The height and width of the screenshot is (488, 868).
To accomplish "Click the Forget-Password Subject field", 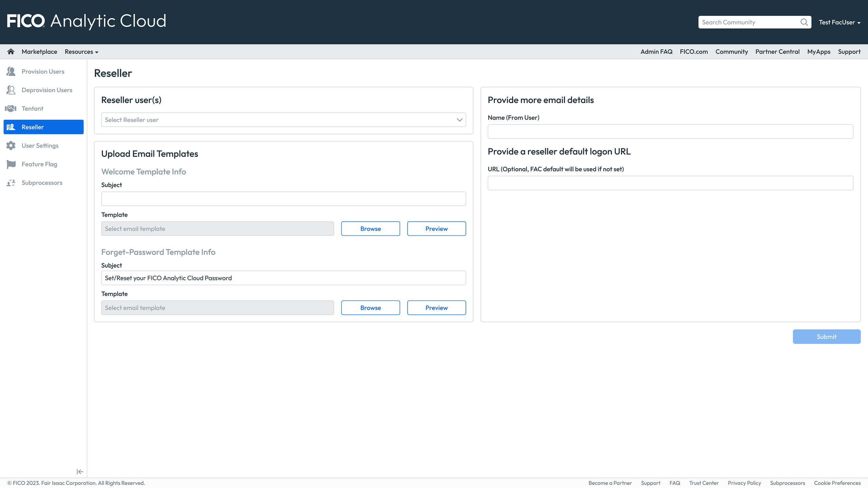I will [283, 278].
